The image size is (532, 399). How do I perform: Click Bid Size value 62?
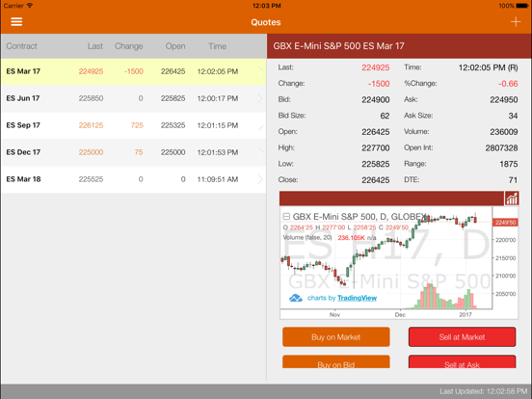pyautogui.click(x=385, y=116)
